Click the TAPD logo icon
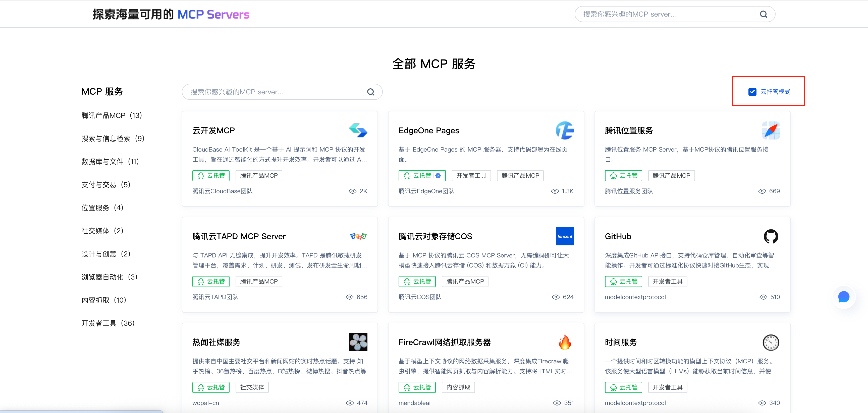The width and height of the screenshot is (868, 413). point(358,236)
